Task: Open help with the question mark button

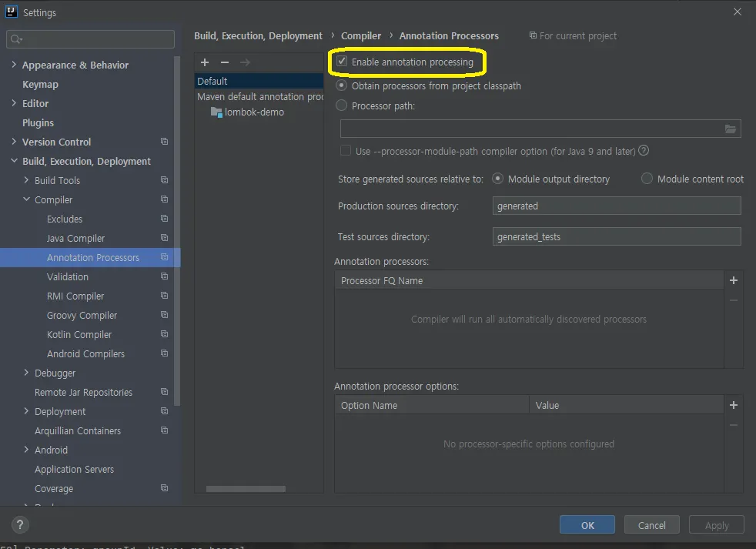Action: [x=20, y=524]
